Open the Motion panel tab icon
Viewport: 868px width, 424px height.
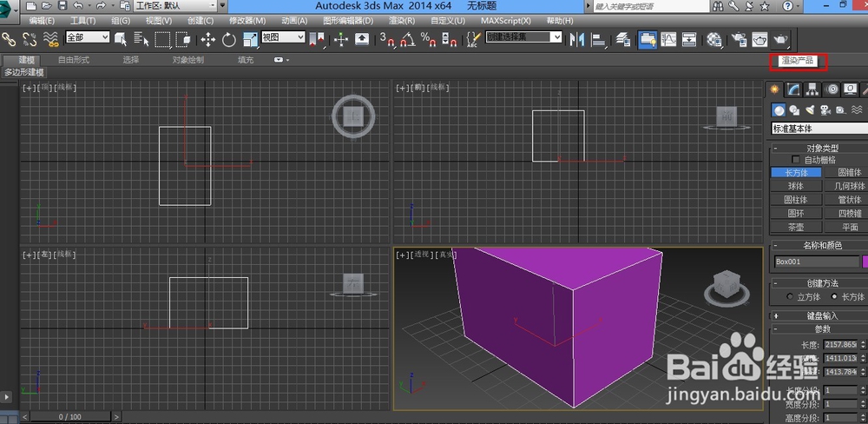coord(832,89)
